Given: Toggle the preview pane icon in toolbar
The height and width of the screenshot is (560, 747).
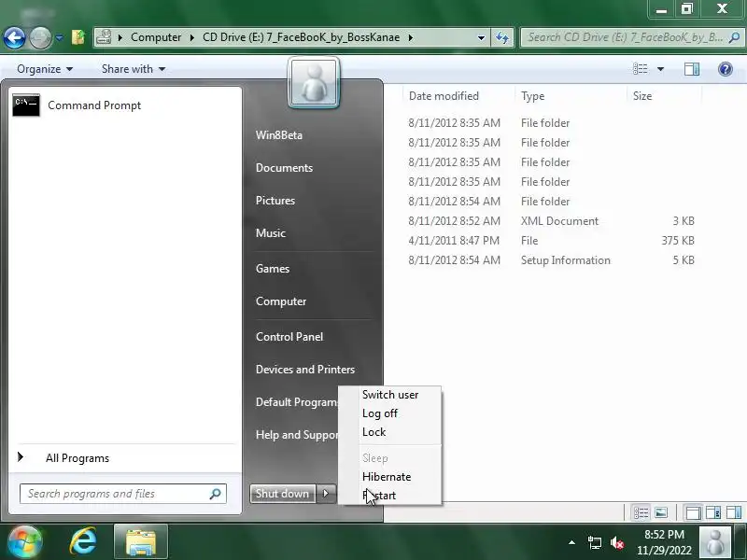Looking at the screenshot, I should click(x=692, y=69).
